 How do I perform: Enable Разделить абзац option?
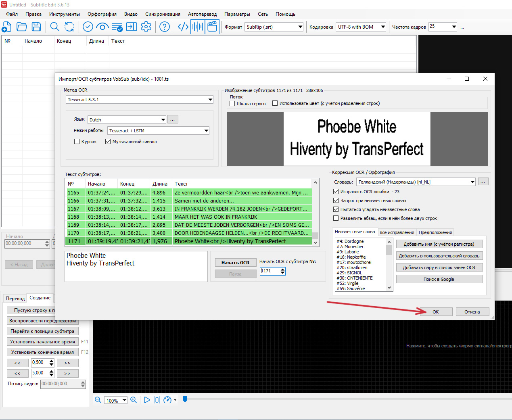point(336,218)
